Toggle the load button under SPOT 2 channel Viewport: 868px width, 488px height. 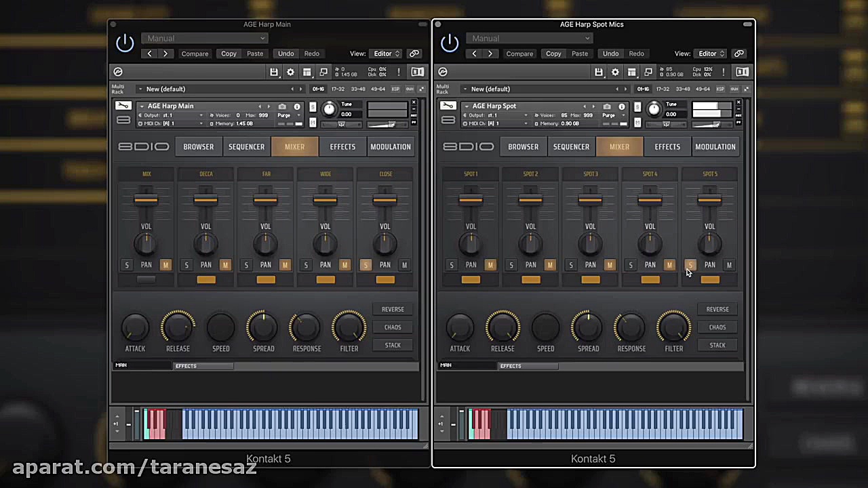(531, 279)
